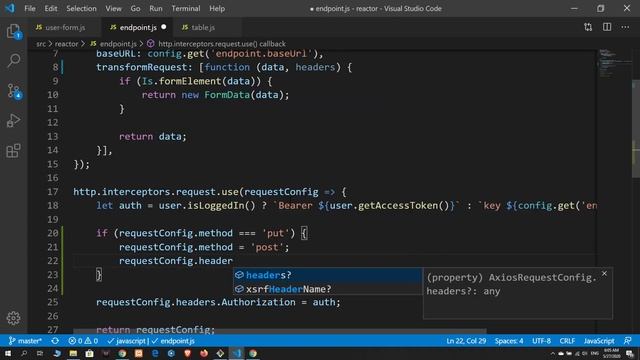
Task: Open the Search view in activity bar
Action: 13,61
